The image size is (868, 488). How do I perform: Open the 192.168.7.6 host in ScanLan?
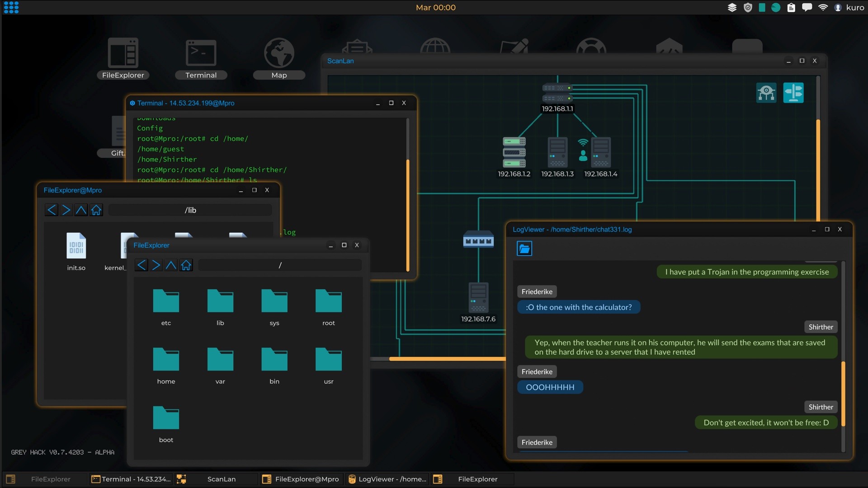pos(478,298)
